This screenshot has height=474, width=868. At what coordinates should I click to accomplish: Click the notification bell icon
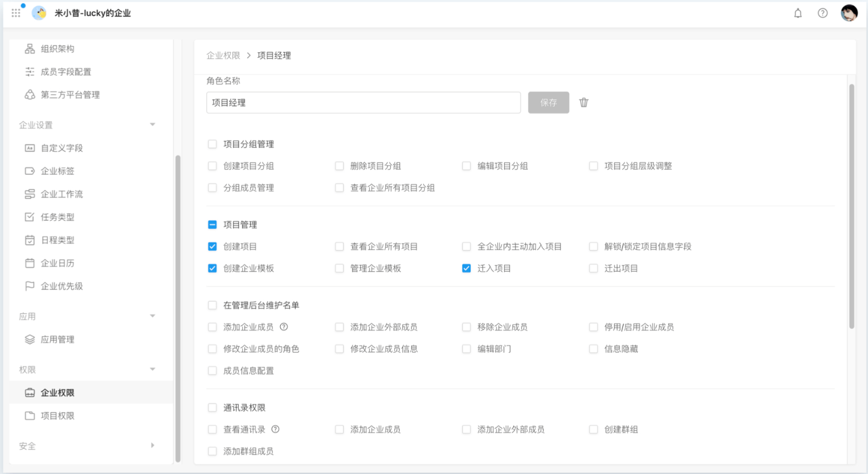coord(797,13)
